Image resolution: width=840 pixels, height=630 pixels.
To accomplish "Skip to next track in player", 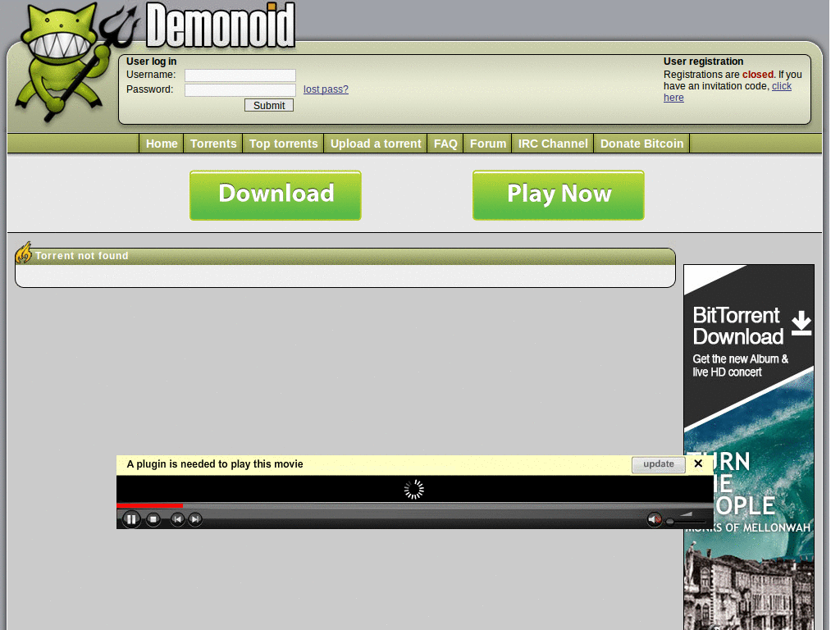I will coord(195,519).
